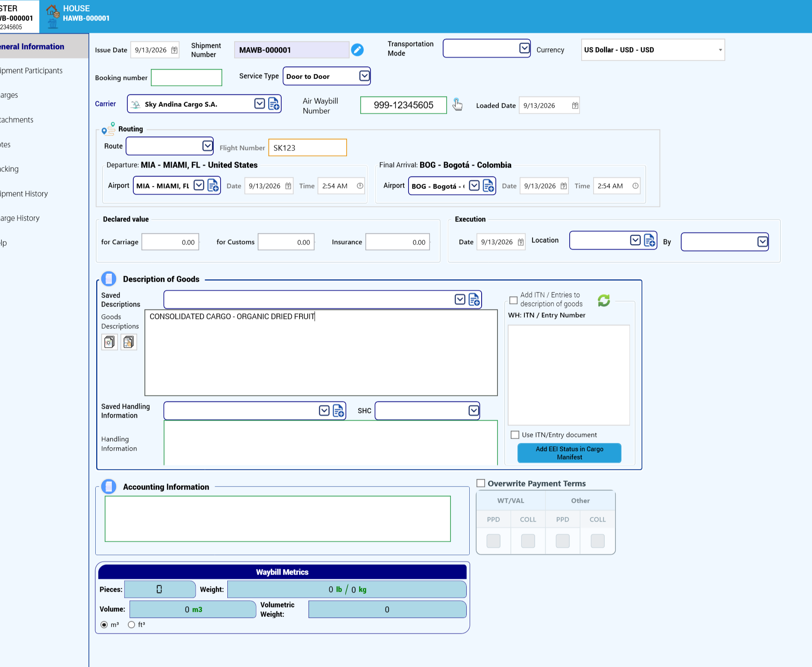Open the Issue Date calendar picker
Viewport: 812px width, 667px height.
[x=174, y=50]
